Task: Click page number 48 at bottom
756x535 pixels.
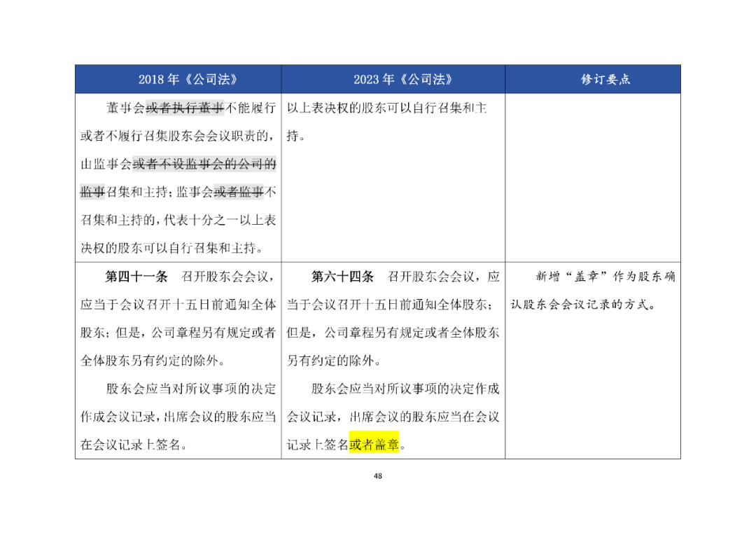Action: click(377, 476)
